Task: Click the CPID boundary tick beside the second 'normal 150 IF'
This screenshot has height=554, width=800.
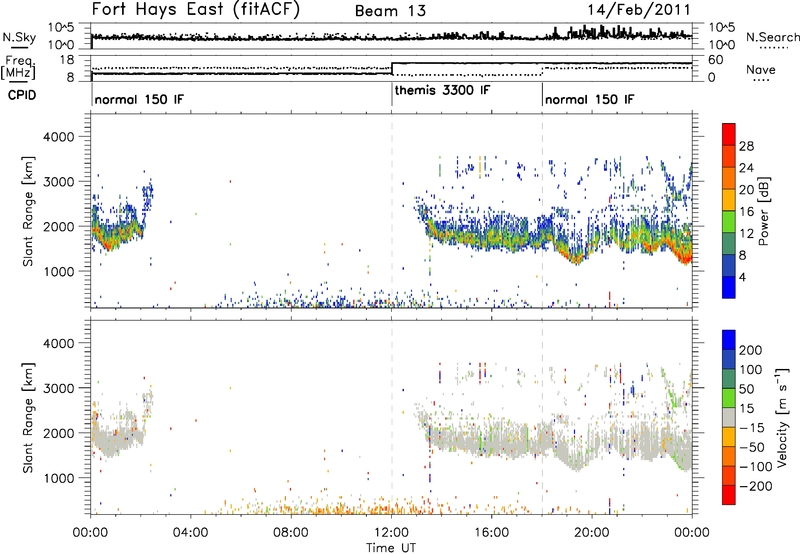Action: (x=542, y=94)
